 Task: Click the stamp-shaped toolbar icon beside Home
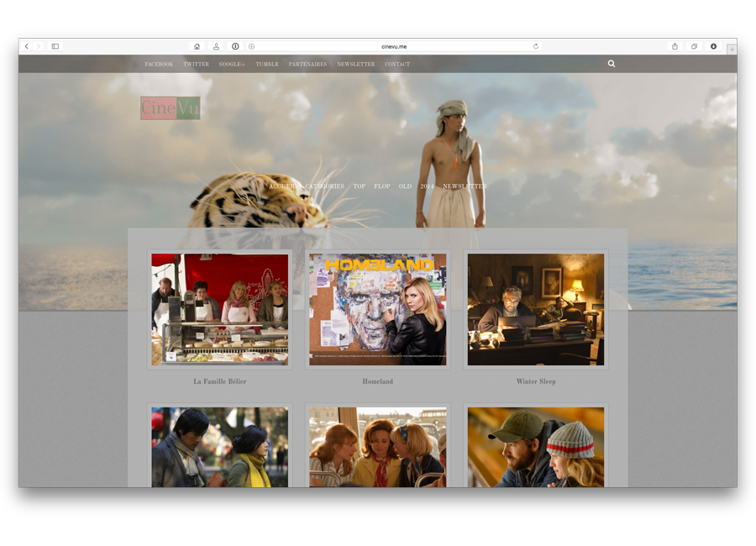(216, 46)
